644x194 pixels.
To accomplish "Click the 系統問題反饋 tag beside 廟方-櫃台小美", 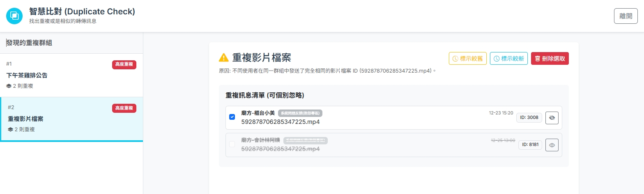I will pos(300,113).
